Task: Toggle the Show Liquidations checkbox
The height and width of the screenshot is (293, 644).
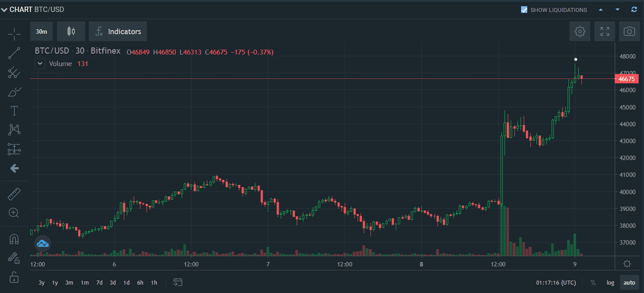Action: click(x=524, y=10)
